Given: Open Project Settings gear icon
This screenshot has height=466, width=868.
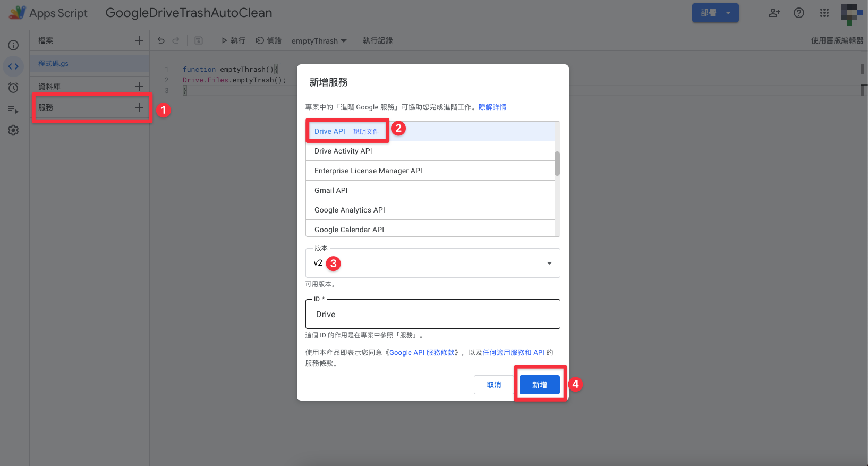Looking at the screenshot, I should click(x=13, y=130).
